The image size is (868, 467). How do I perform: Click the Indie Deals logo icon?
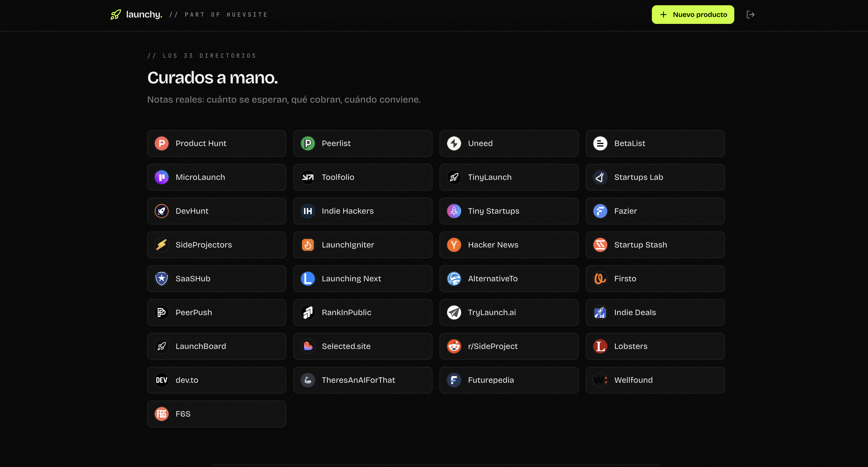click(600, 312)
